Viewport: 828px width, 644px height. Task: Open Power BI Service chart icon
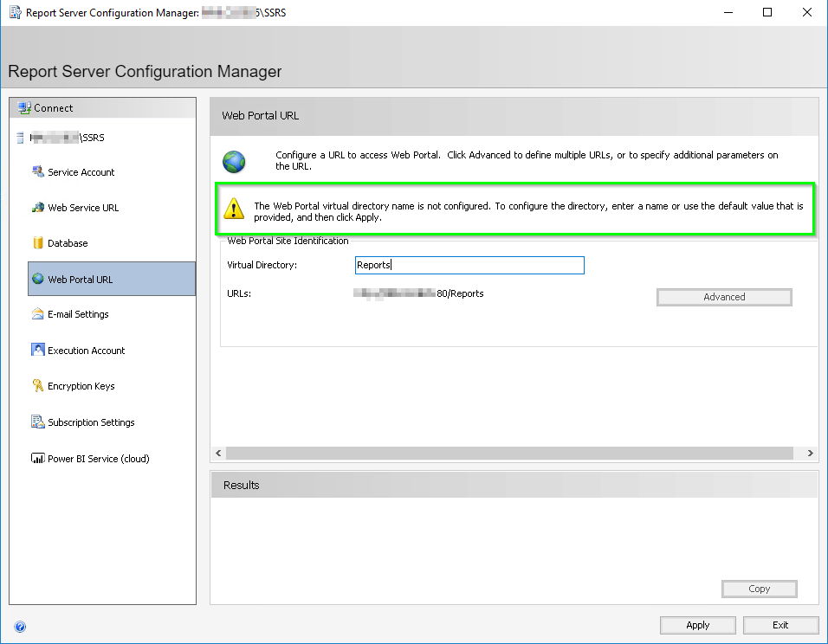pos(38,458)
